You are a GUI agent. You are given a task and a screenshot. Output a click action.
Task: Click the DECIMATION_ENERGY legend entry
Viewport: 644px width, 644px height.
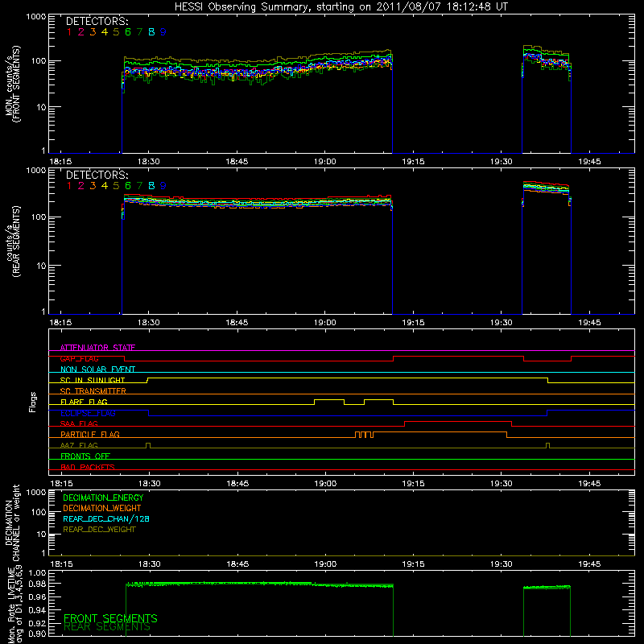[103, 497]
